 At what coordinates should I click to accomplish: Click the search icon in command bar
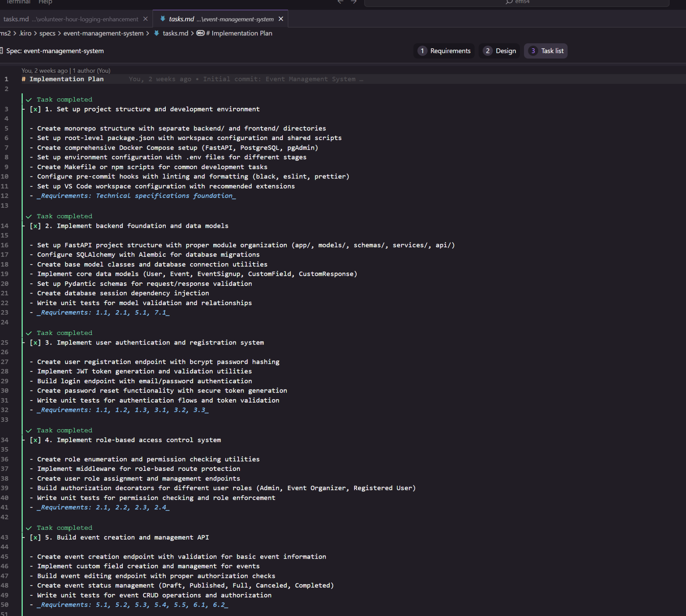point(509,2)
